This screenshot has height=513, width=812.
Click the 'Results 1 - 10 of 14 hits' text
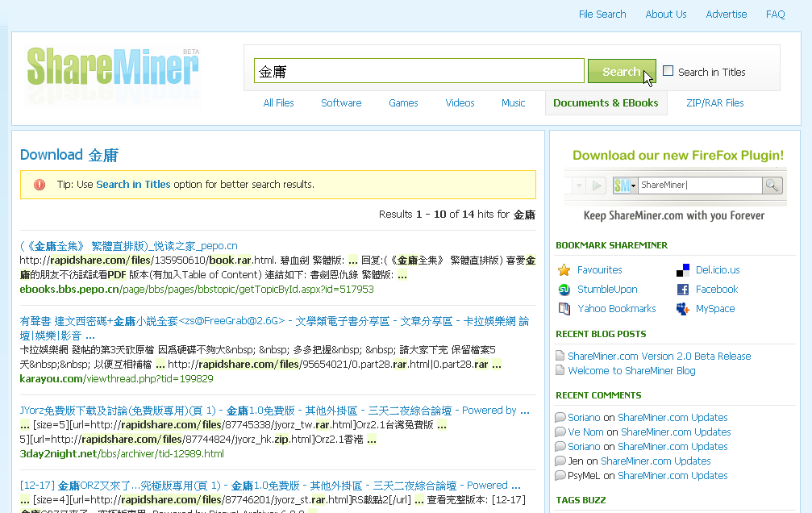pos(456,214)
